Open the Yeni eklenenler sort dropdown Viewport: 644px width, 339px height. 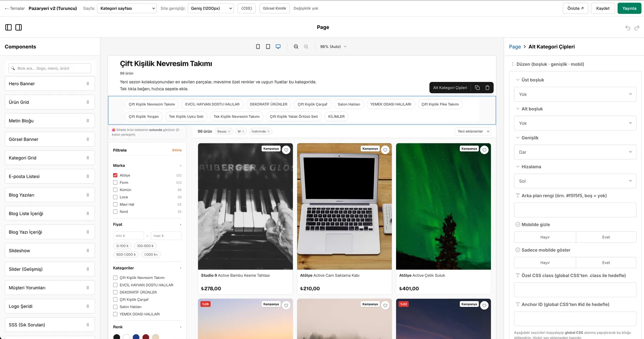(x=473, y=132)
